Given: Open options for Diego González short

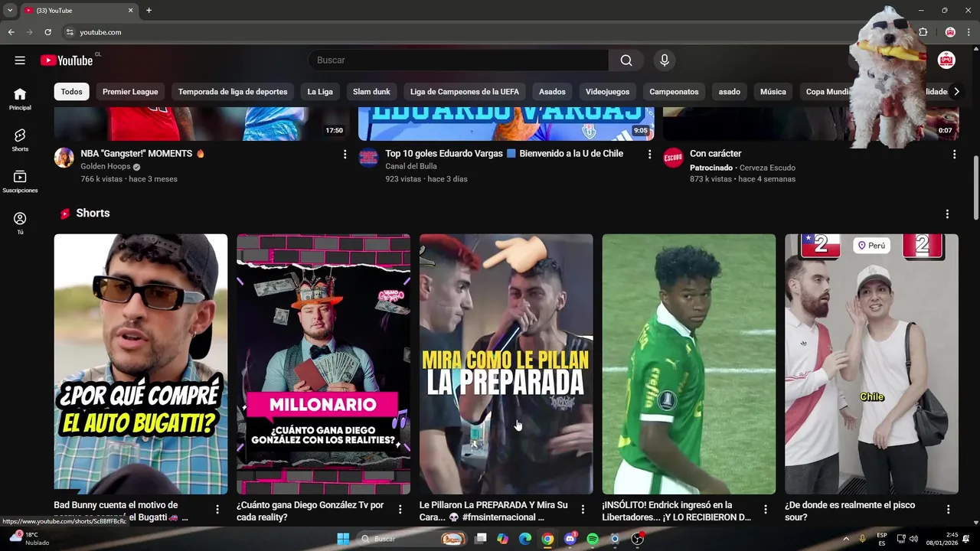Looking at the screenshot, I should coord(400,510).
